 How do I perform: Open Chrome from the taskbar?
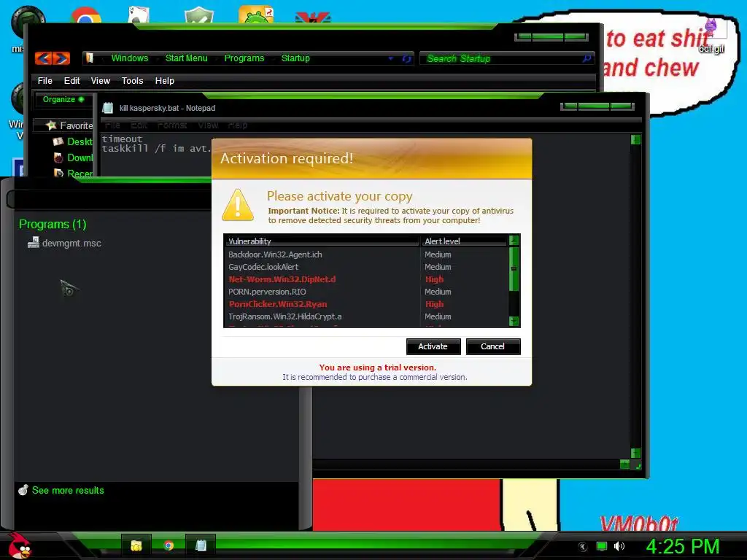[x=169, y=545]
